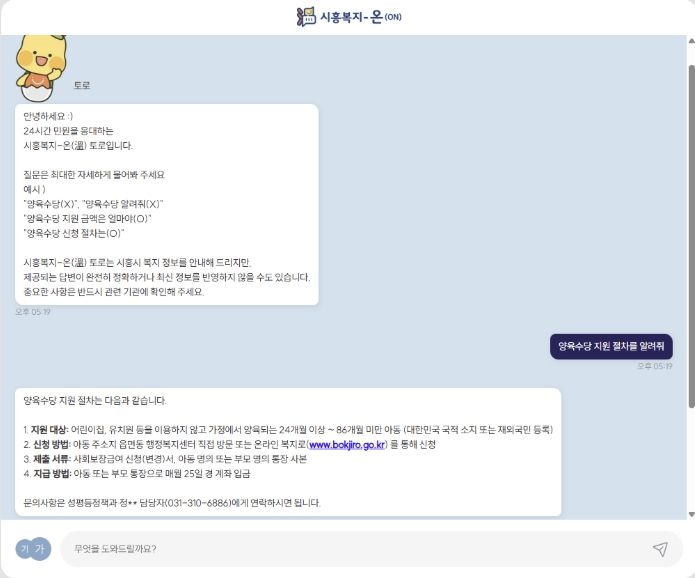Click the scrollbar down arrow
Viewport: 695px width, 578px height.
(x=691, y=514)
